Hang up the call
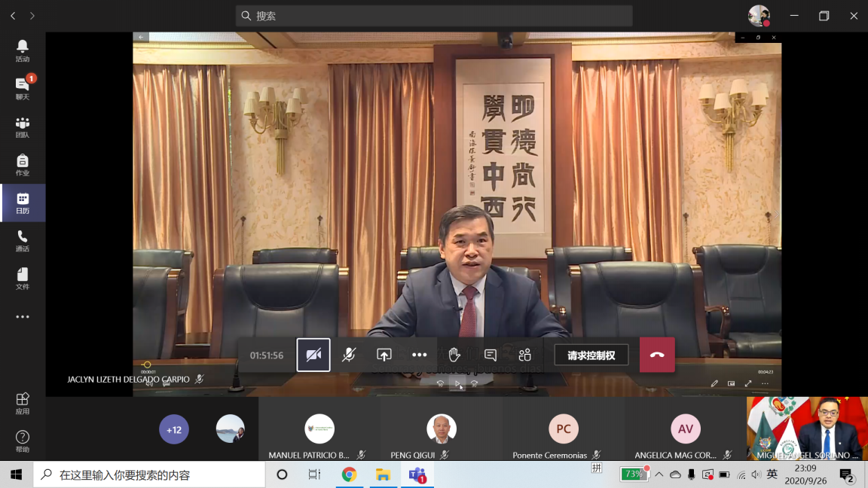The height and width of the screenshot is (488, 868). (657, 355)
